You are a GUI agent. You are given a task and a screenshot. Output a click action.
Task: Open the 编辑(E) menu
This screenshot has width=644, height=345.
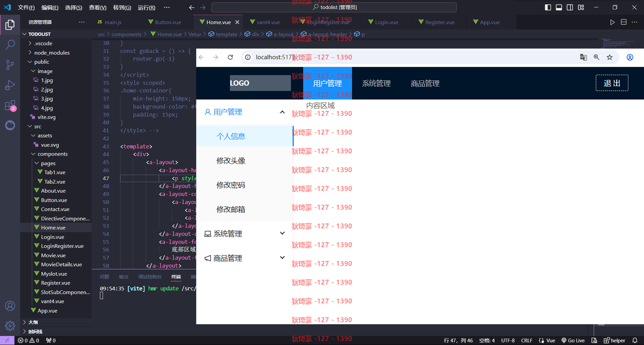click(50, 7)
